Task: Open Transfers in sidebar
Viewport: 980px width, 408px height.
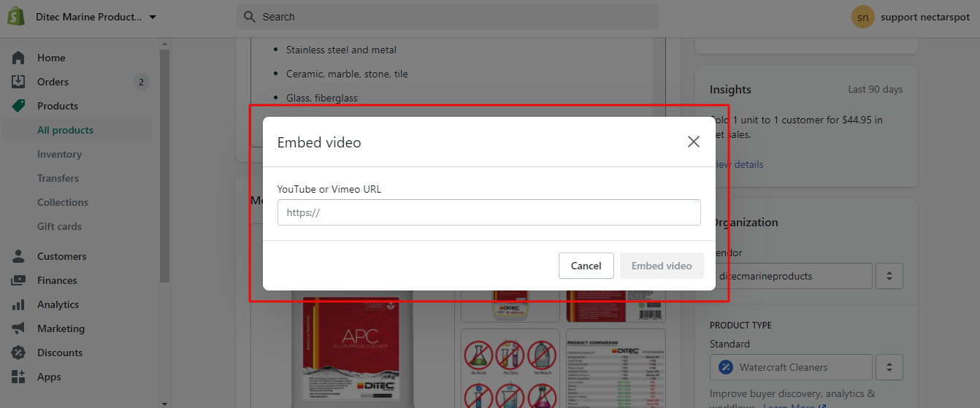Action: pos(58,178)
